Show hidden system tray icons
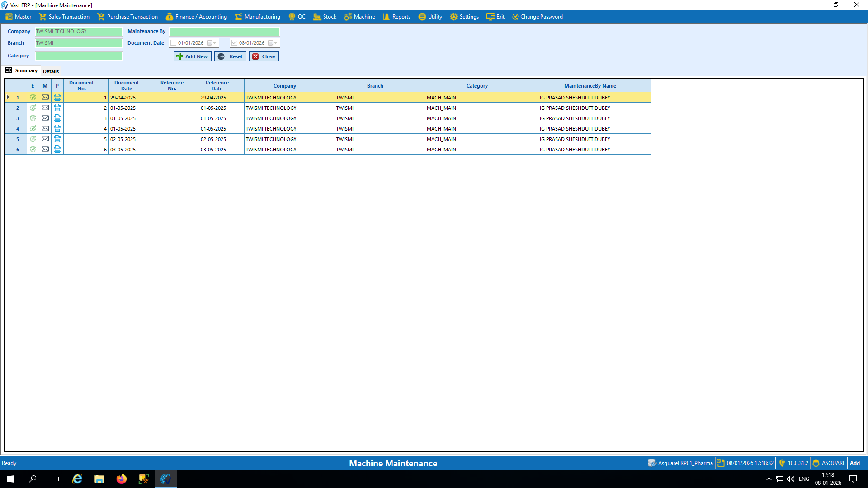868x488 pixels. (x=769, y=479)
